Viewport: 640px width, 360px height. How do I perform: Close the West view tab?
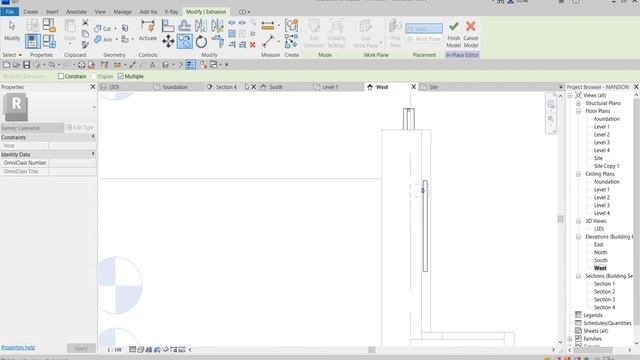[x=413, y=87]
